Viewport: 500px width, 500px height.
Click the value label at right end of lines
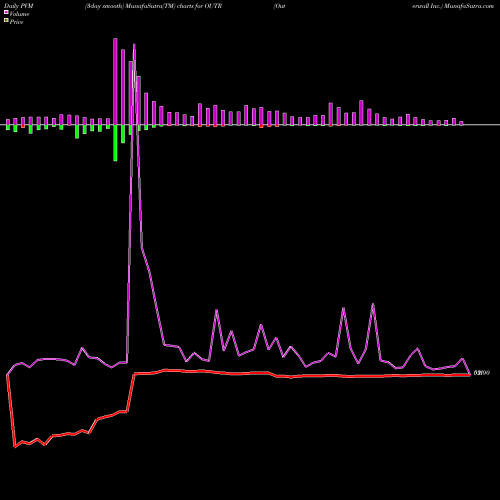(x=482, y=373)
